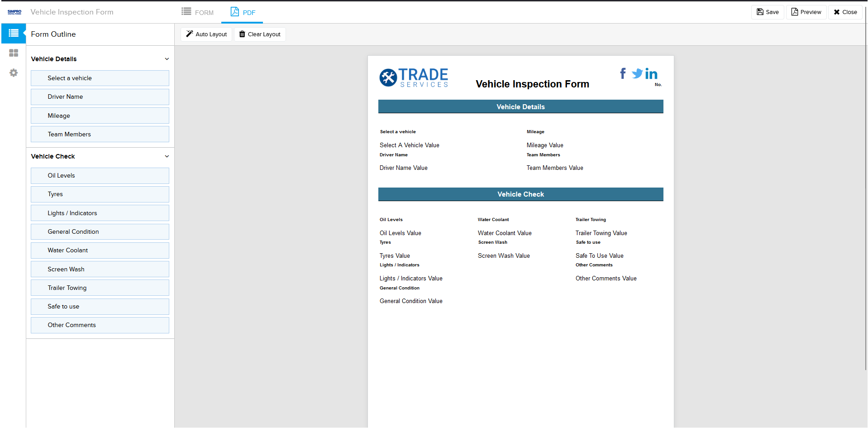Click the Other Comments outline item

click(x=100, y=325)
